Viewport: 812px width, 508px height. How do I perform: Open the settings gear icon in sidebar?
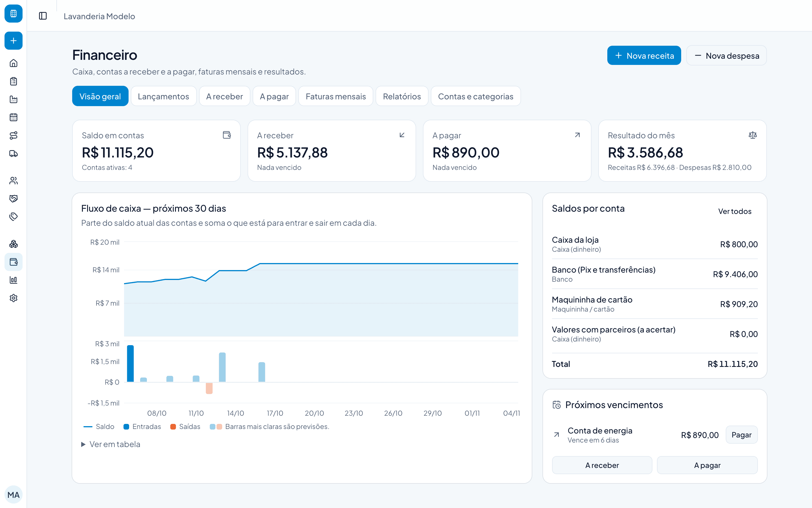click(x=14, y=298)
